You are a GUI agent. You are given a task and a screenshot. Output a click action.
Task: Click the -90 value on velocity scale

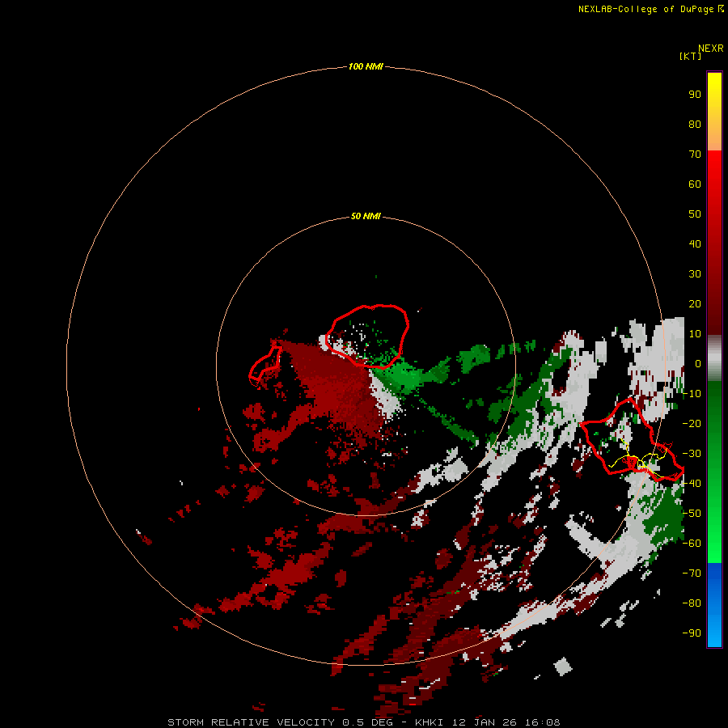(692, 633)
